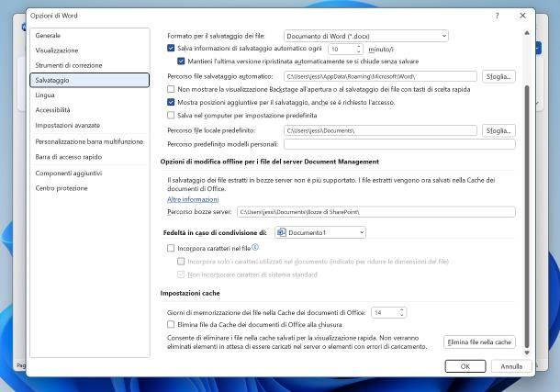Screen dimensions: 560x392
Task: Open Accessibilità options
Action: [x=90, y=110]
